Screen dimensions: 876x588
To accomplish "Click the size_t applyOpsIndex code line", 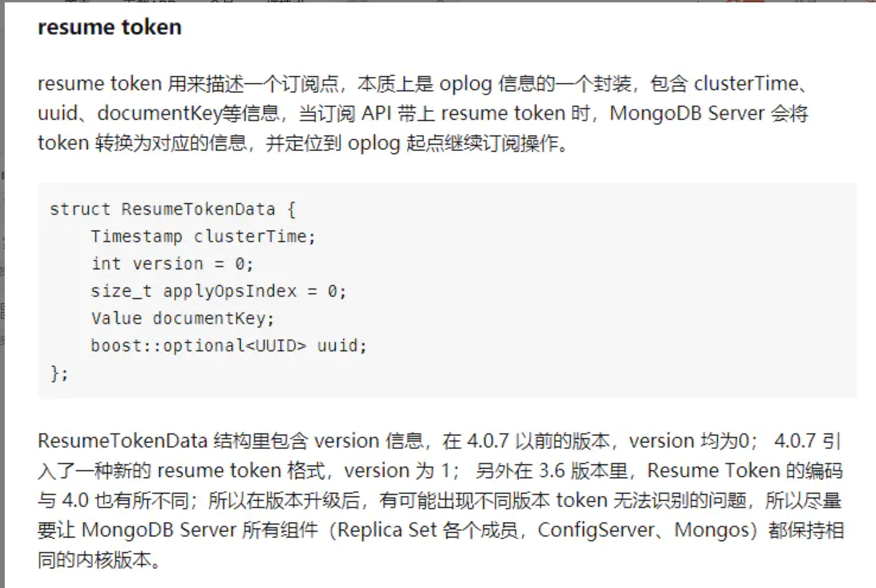I will point(218,291).
